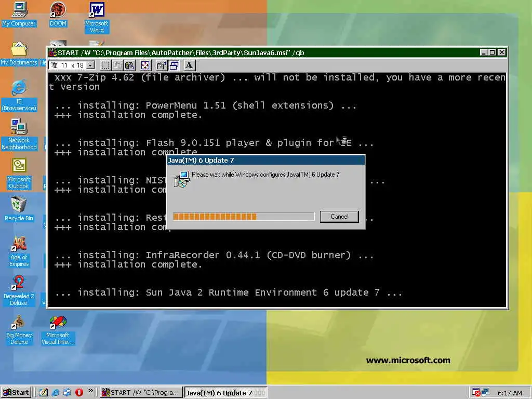Click the installer icon in the Java dialog

(x=181, y=179)
